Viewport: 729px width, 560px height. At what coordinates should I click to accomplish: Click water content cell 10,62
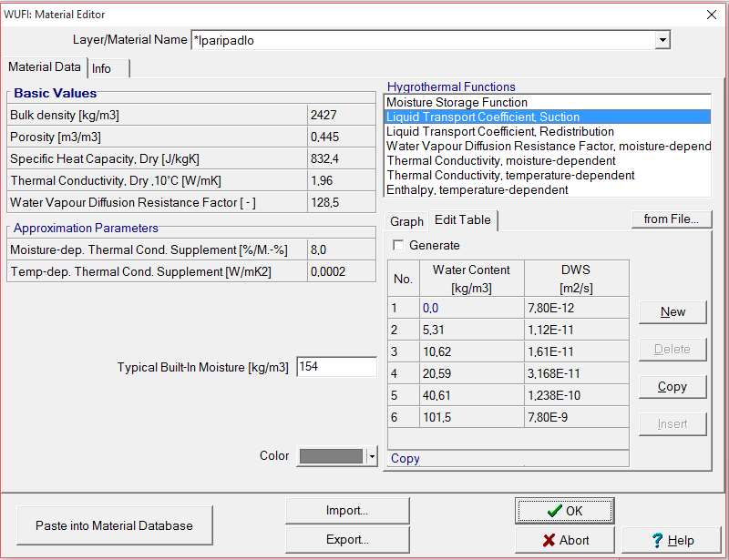click(x=472, y=351)
